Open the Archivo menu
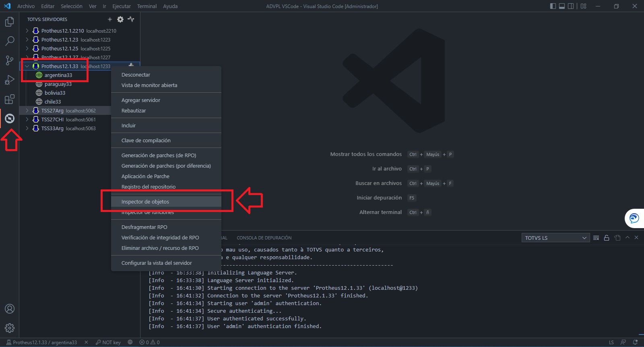 [x=26, y=6]
